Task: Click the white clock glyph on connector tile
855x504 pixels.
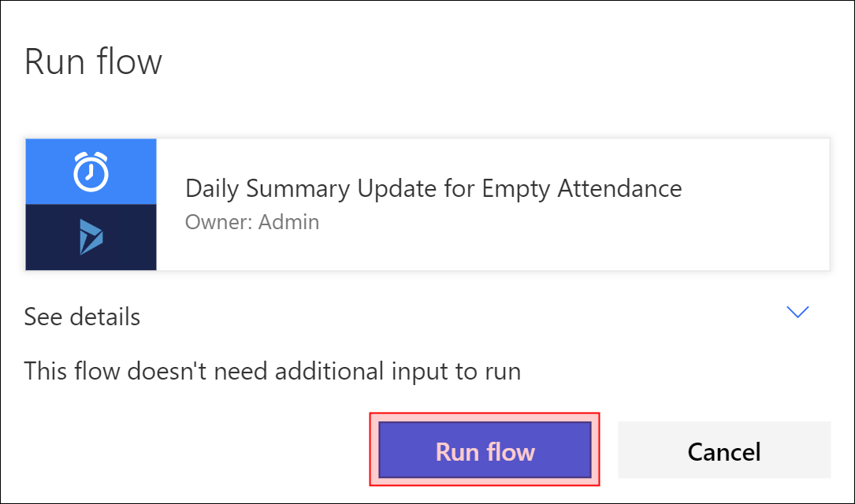Action: point(91,172)
